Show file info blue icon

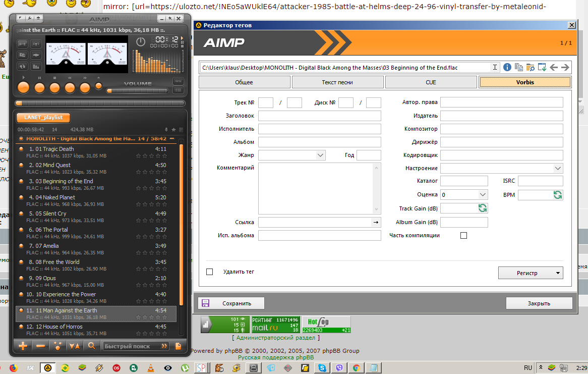(x=507, y=67)
